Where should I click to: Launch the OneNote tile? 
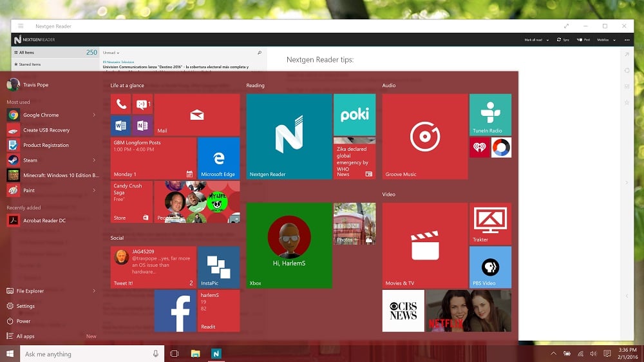(142, 126)
